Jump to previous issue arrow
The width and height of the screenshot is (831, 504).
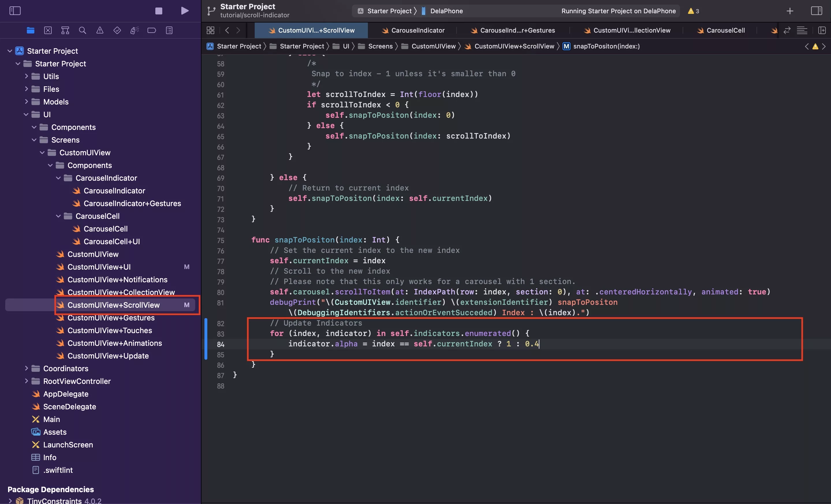[807, 46]
